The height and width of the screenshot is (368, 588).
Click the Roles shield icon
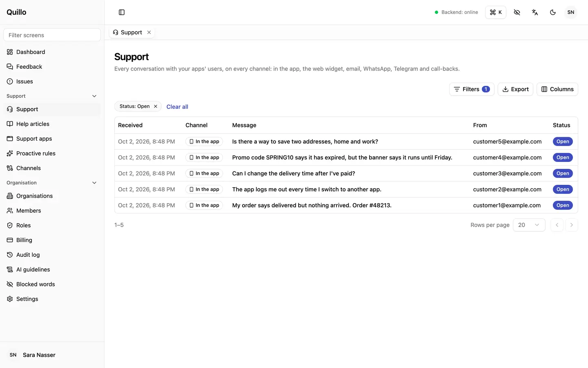tap(10, 225)
